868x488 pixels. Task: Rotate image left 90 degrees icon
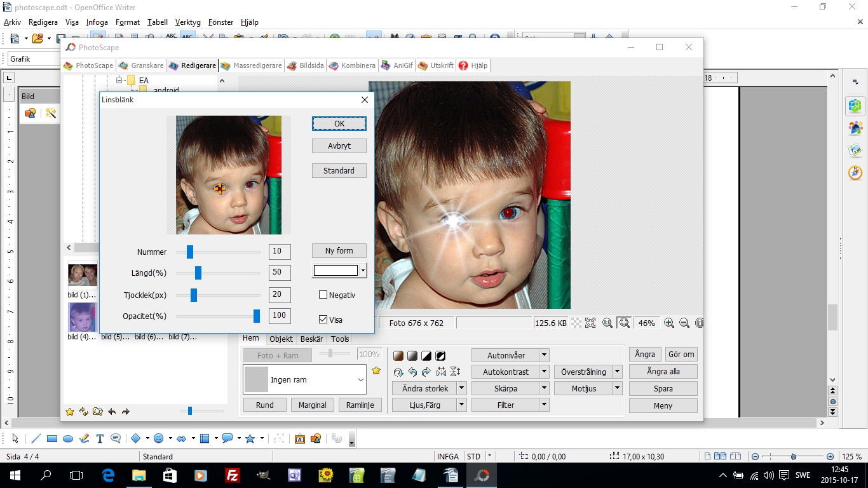coord(412,372)
